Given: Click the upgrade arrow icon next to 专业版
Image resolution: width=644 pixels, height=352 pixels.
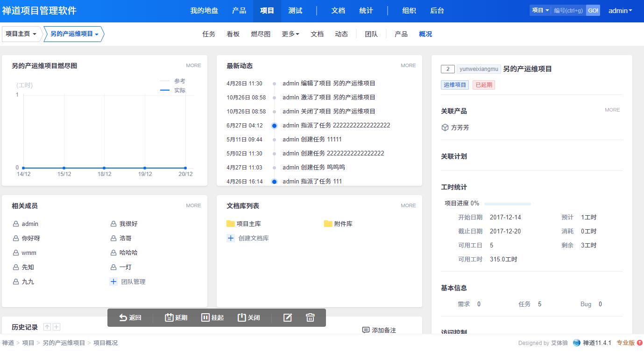Looking at the screenshot, I should point(639,343).
